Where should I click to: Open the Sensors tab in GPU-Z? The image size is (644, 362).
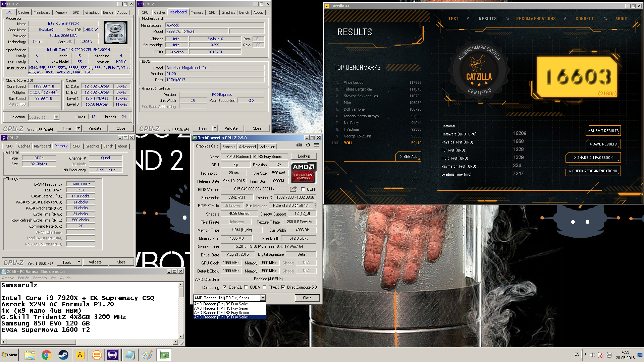(x=229, y=147)
